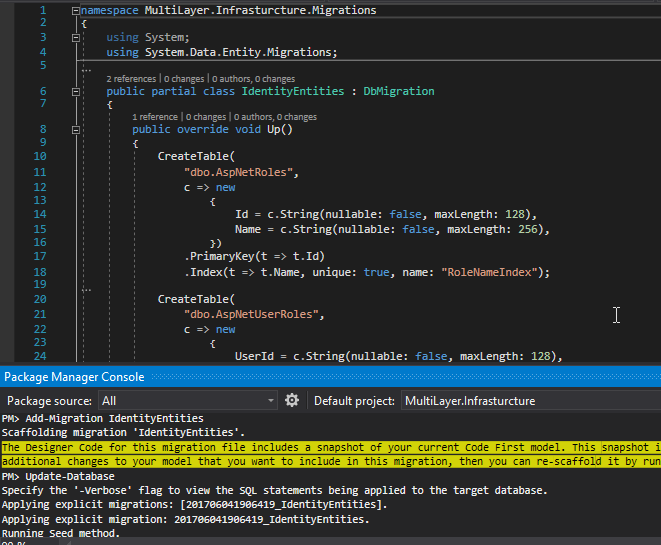661x545 pixels.
Task: Click the first CreateTable( call on line 10
Action: 196,156
